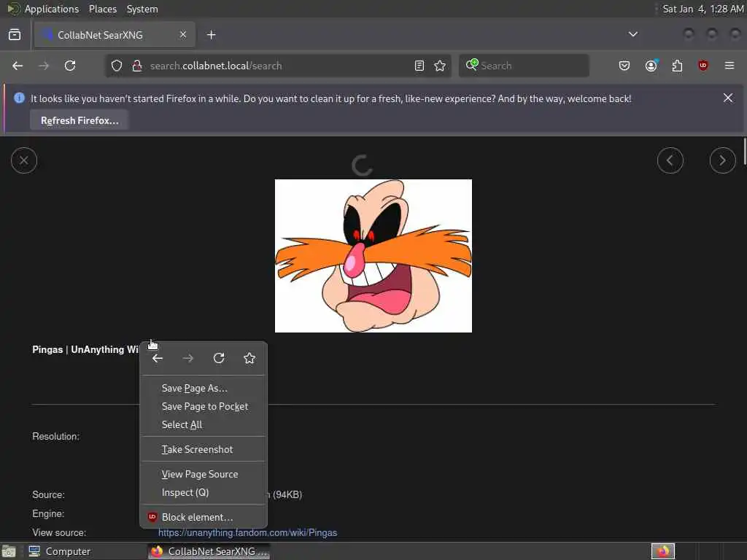Reload the page with the toolbar refresh icon

[x=70, y=66]
